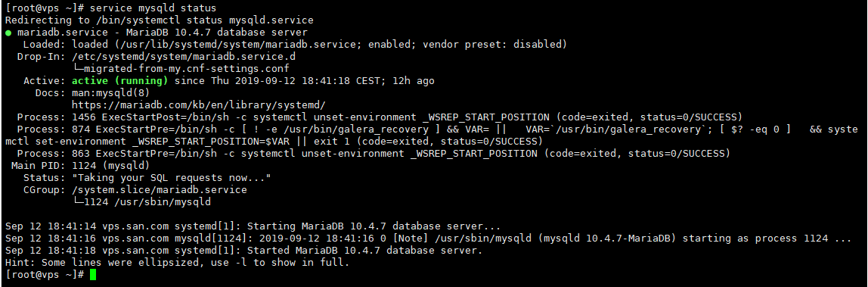Click the migrated-from-my.cnf-settings.conf tree entry
Screen dimensions: 868x287
click(181, 69)
